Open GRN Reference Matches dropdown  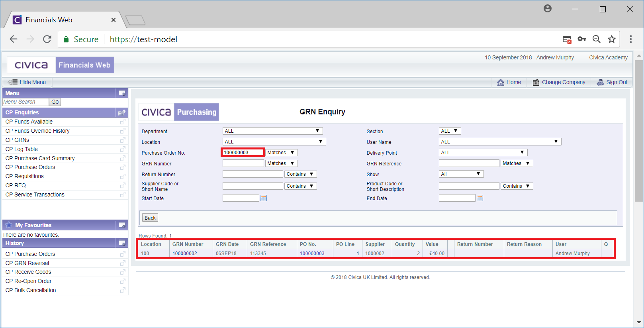click(x=517, y=163)
